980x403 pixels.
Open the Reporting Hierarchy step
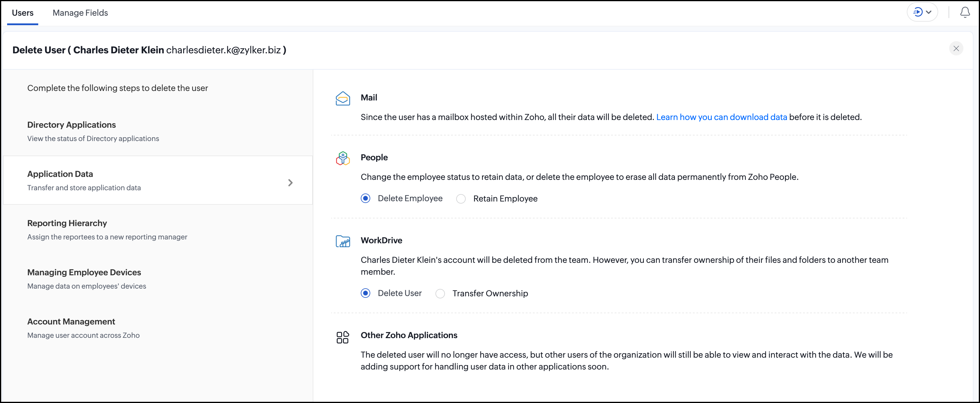click(x=158, y=230)
